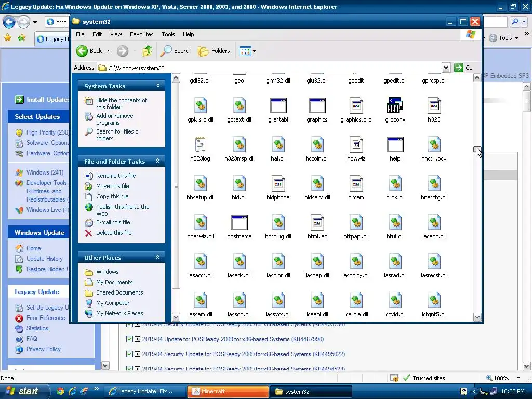Viewport: 532px width, 399px height.
Task: Uncheck the KB4487990 update checkbox
Action: 129,339
